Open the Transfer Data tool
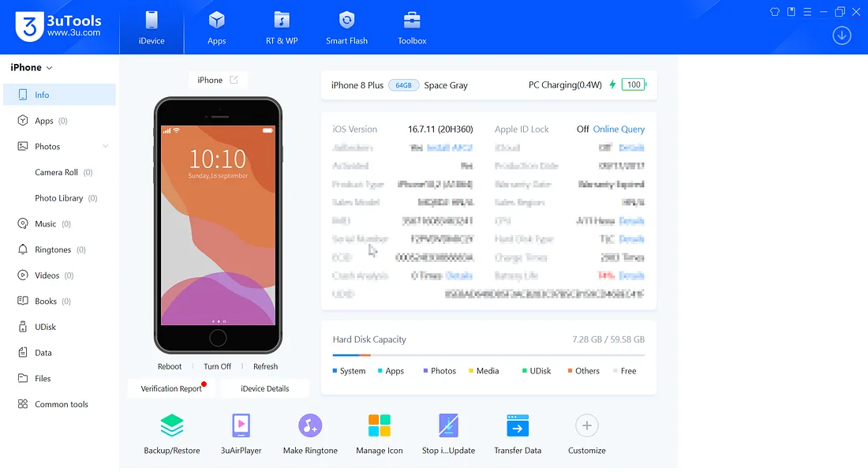 point(518,426)
